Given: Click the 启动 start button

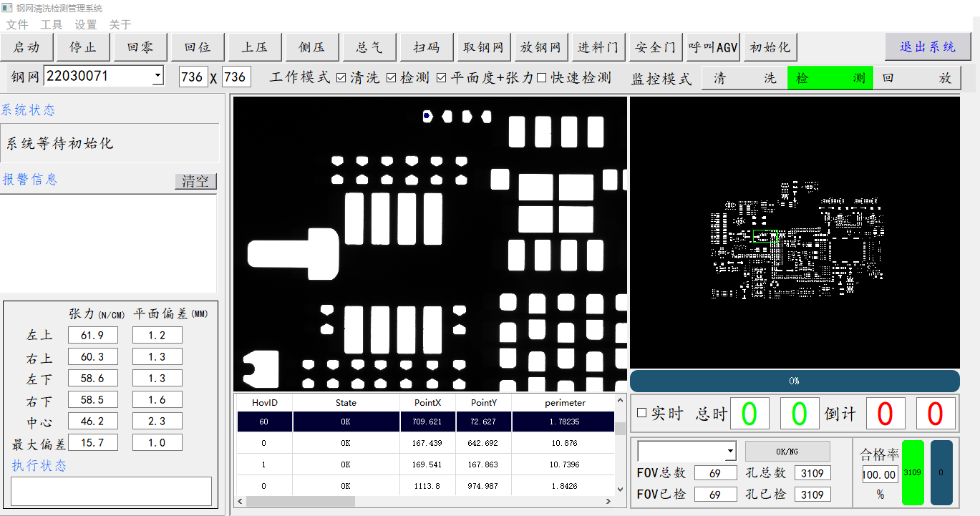Looking at the screenshot, I should click(x=26, y=47).
